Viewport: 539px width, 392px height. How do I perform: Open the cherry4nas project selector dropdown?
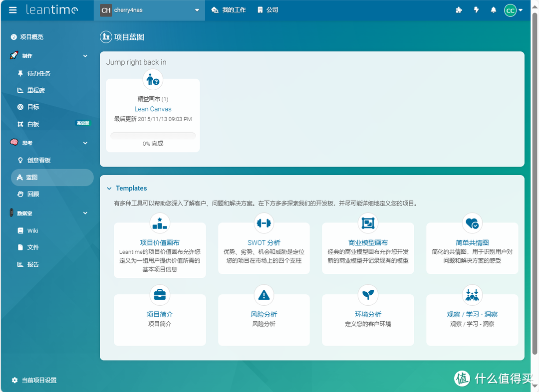(x=149, y=10)
